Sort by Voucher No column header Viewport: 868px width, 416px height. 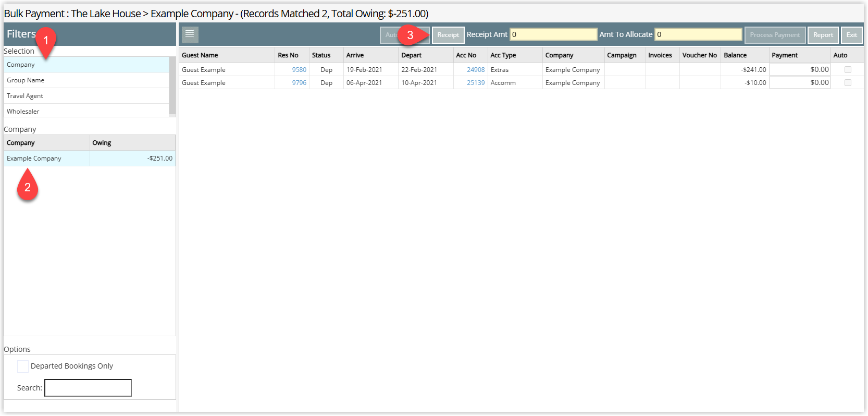tap(700, 55)
